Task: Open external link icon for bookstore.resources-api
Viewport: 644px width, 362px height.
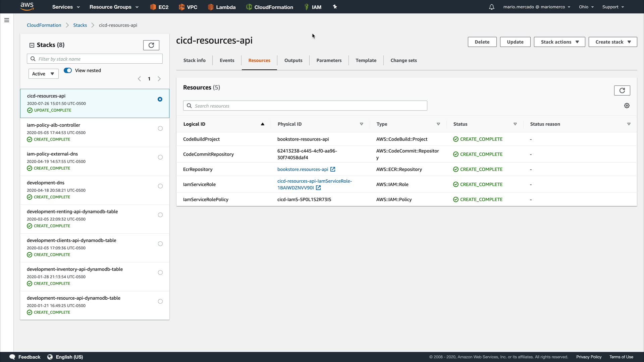Action: pyautogui.click(x=333, y=170)
